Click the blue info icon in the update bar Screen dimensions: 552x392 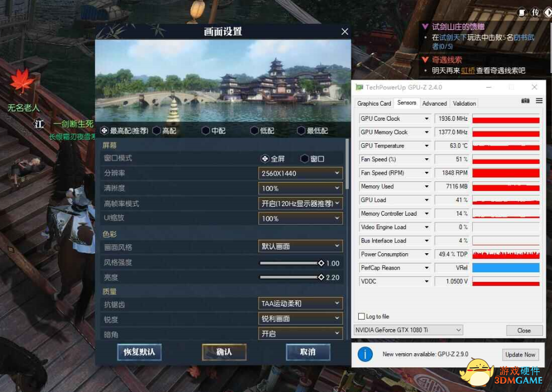pyautogui.click(x=365, y=354)
